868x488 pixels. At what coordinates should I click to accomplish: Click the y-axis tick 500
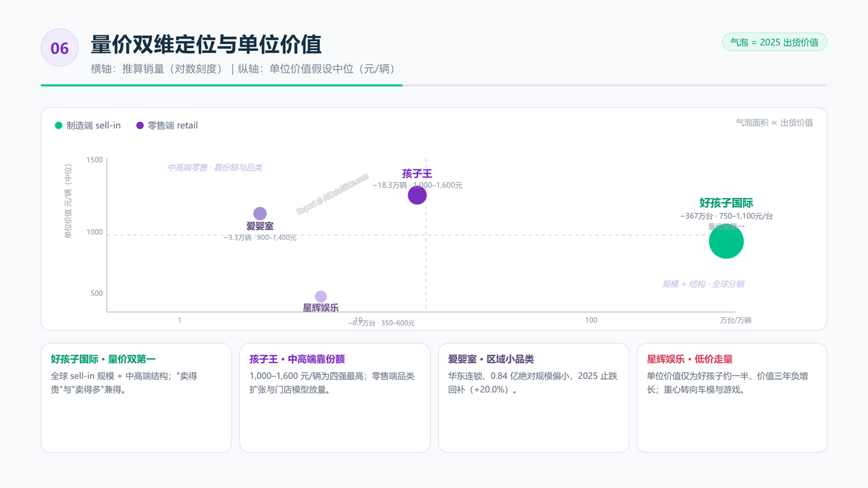97,293
